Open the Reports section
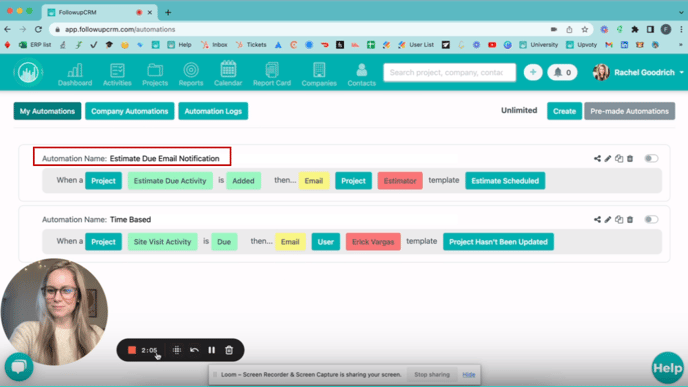This screenshot has width=688, height=387. coord(191,74)
